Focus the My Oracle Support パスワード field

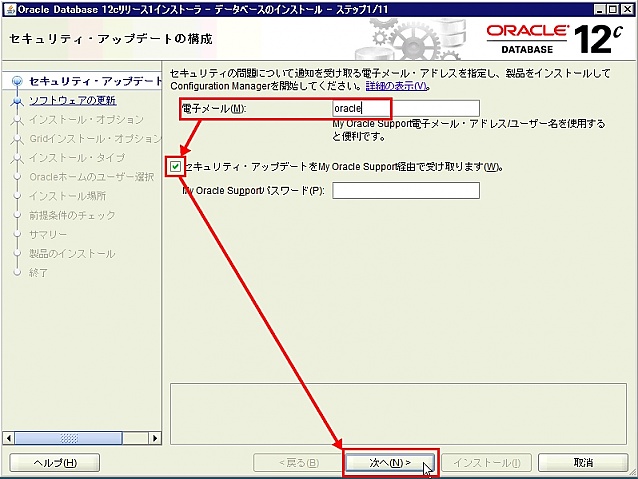click(406, 190)
